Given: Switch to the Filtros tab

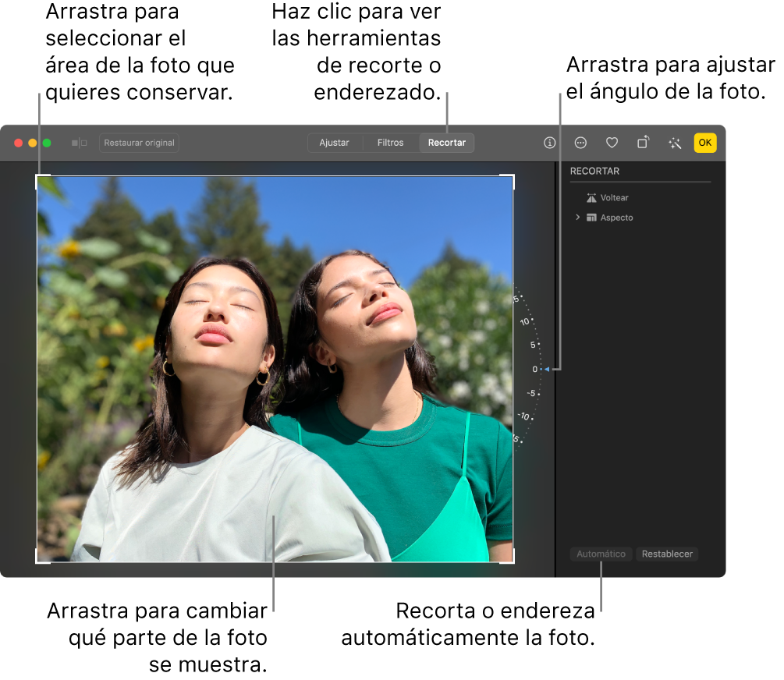Looking at the screenshot, I should 390,143.
